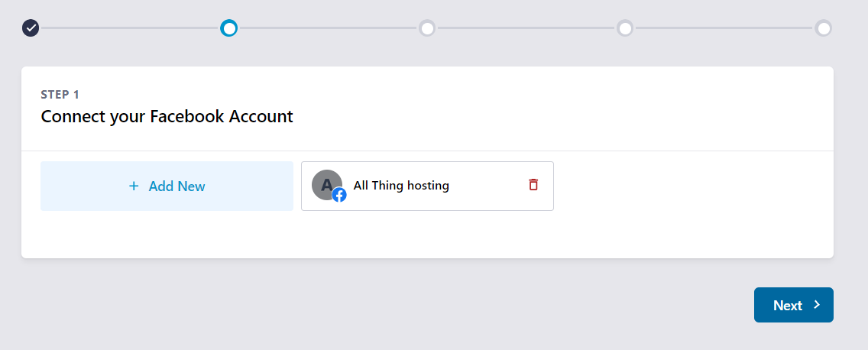The height and width of the screenshot is (350, 868).
Task: Select the fourth progress step circle
Action: coord(625,28)
